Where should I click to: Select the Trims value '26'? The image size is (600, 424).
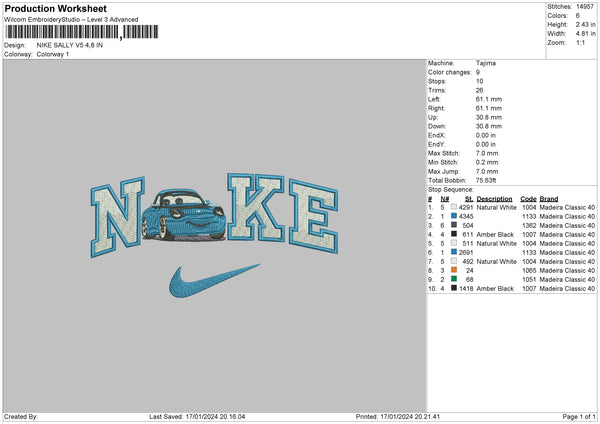coord(479,90)
